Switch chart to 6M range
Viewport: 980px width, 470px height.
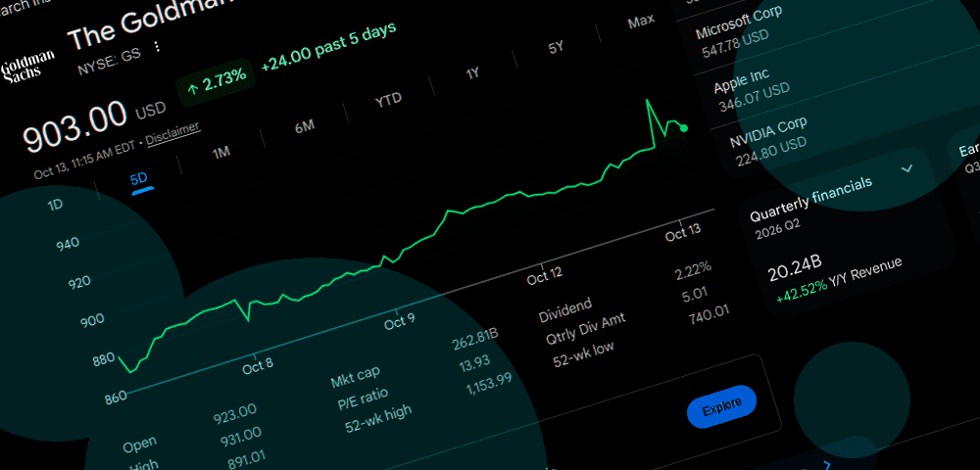[305, 126]
